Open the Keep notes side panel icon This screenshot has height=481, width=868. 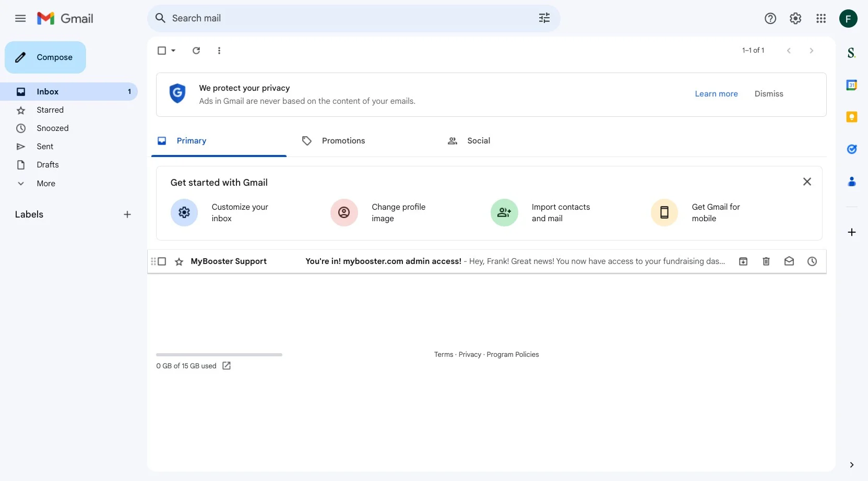(852, 117)
